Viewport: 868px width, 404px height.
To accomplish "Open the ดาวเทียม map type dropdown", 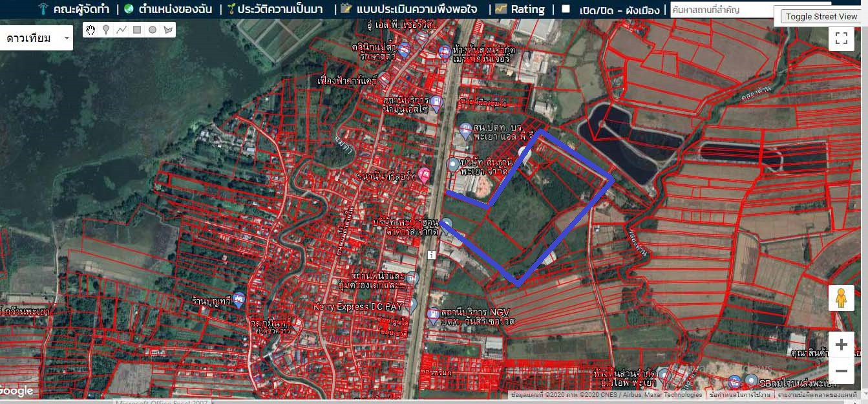I will [x=37, y=38].
